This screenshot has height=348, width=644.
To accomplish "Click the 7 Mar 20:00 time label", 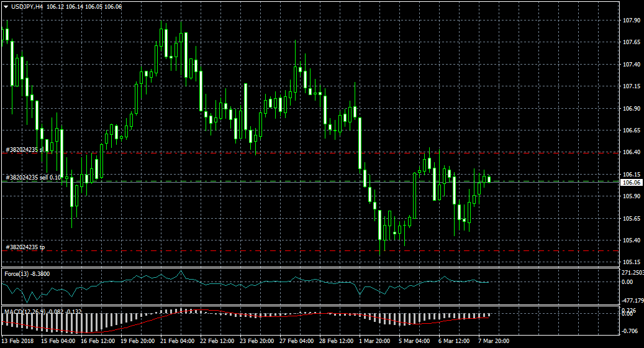I will pos(494,341).
